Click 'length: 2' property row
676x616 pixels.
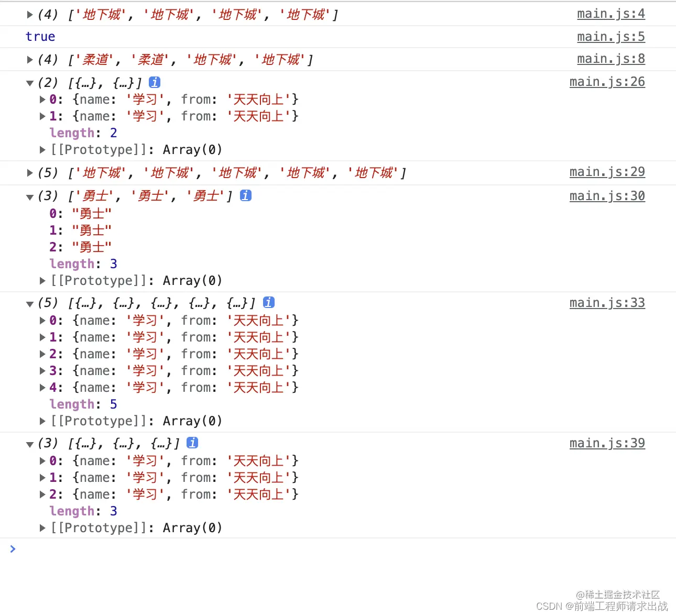pos(83,133)
